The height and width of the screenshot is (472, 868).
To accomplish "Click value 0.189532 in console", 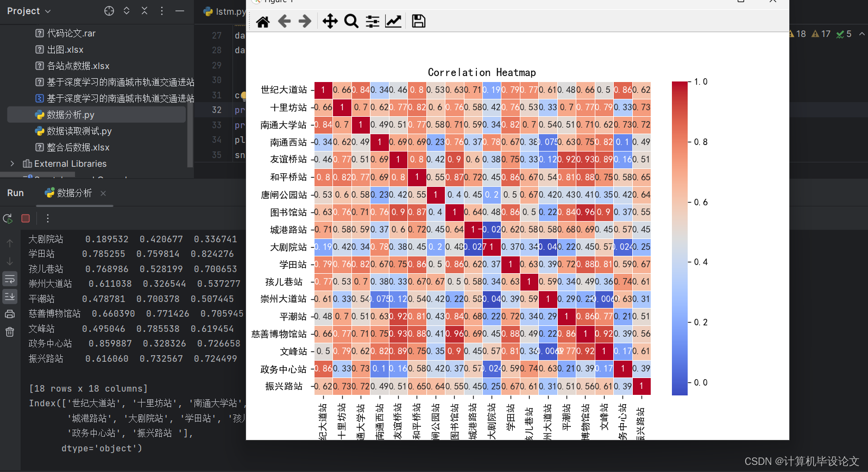I will pos(107,239).
